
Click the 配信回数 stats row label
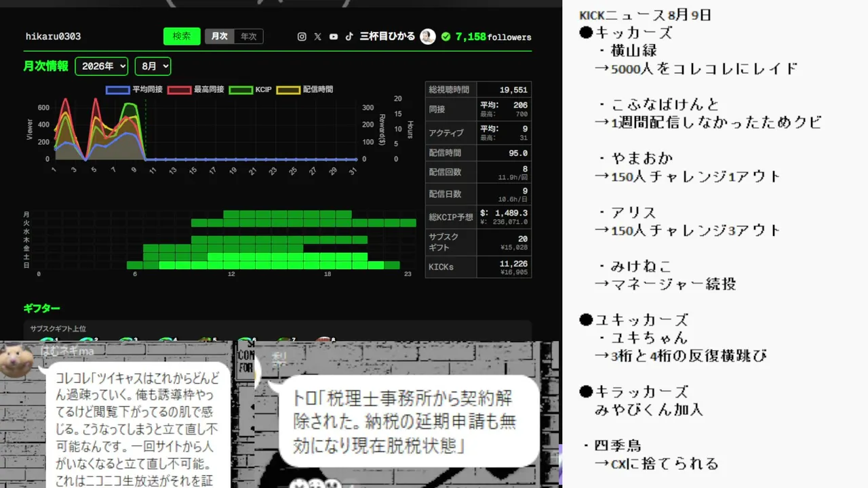(x=445, y=172)
